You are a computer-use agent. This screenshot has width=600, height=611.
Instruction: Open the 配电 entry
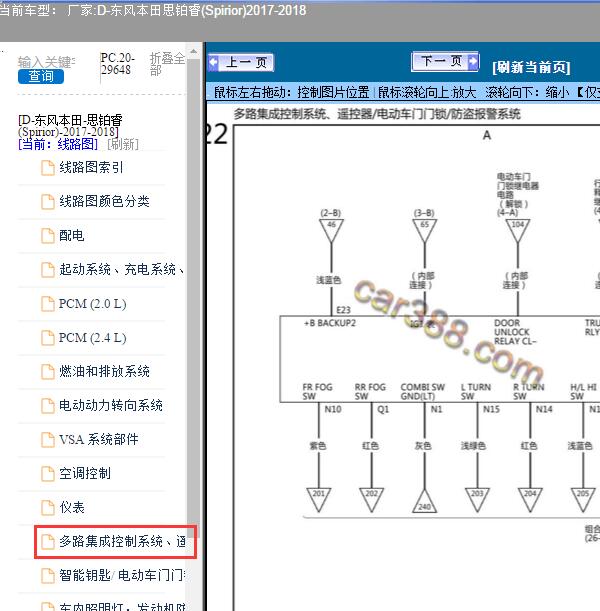click(x=72, y=235)
